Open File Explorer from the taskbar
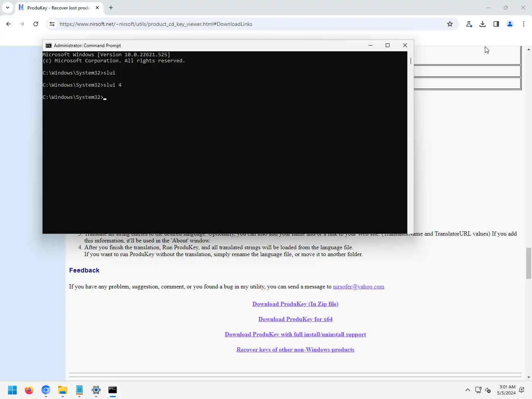Screen dimensions: 532x399 point(63,390)
